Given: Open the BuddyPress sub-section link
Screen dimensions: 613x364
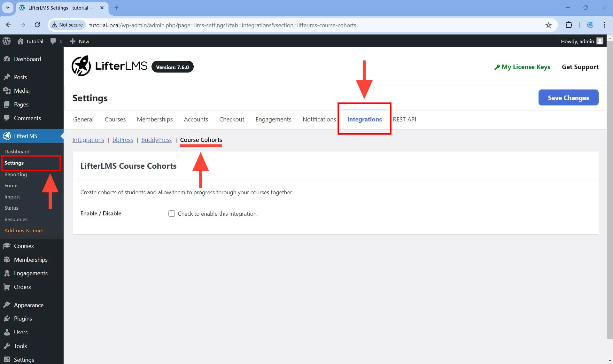Looking at the screenshot, I should (157, 140).
